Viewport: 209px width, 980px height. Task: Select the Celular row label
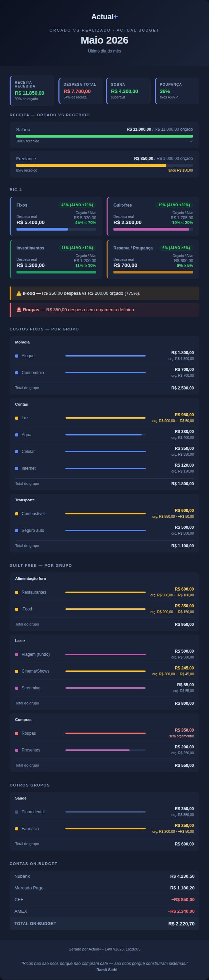pos(28,452)
